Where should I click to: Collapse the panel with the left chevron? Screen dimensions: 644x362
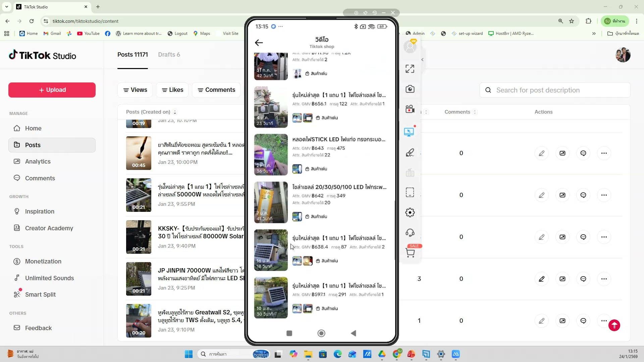point(422,59)
